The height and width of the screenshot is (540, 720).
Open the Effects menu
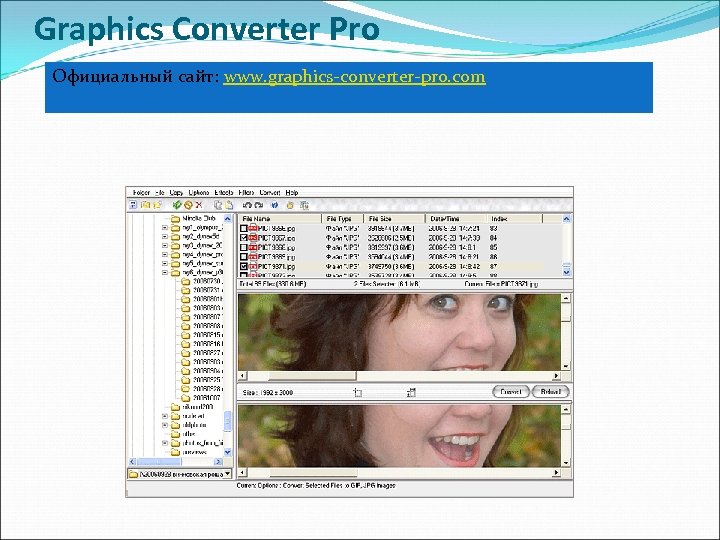(224, 192)
